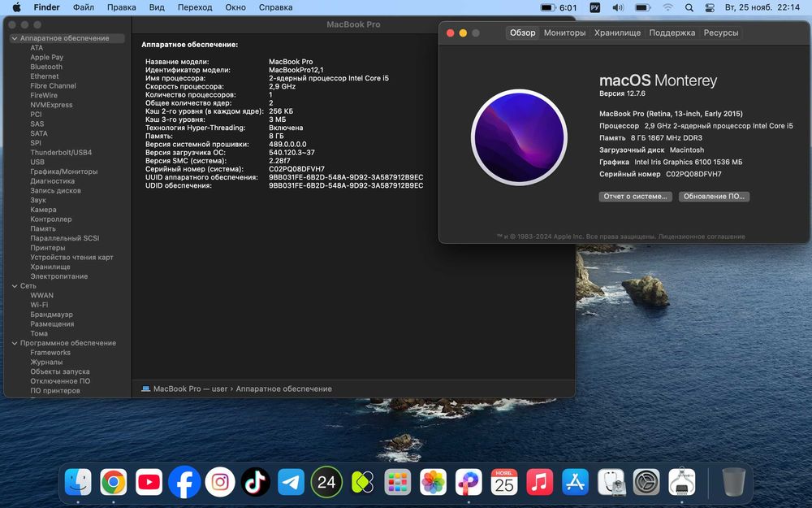Viewport: 812px width, 508px height.
Task: Select Frameworks under Программное обеспечение
Action: point(50,353)
